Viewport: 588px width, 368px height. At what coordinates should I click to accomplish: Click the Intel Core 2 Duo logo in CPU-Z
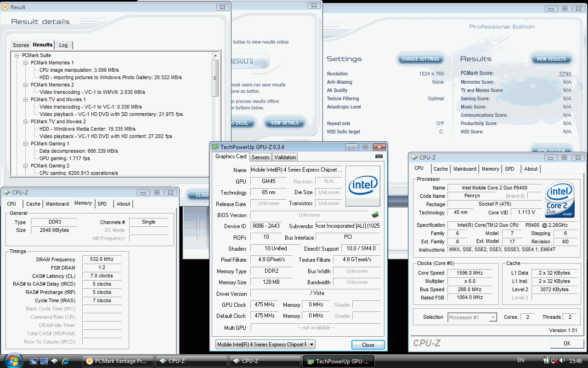click(559, 200)
